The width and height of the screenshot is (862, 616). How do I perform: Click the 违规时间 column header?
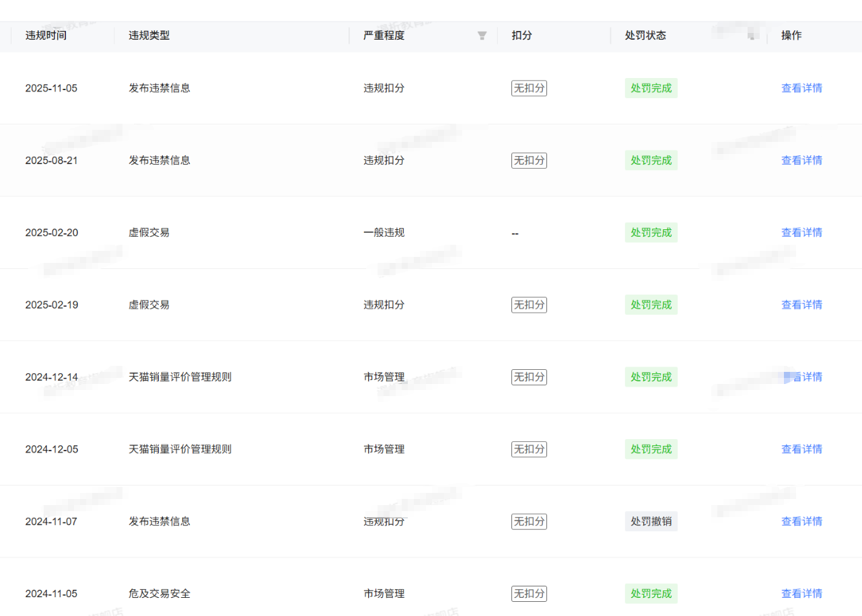(x=46, y=36)
